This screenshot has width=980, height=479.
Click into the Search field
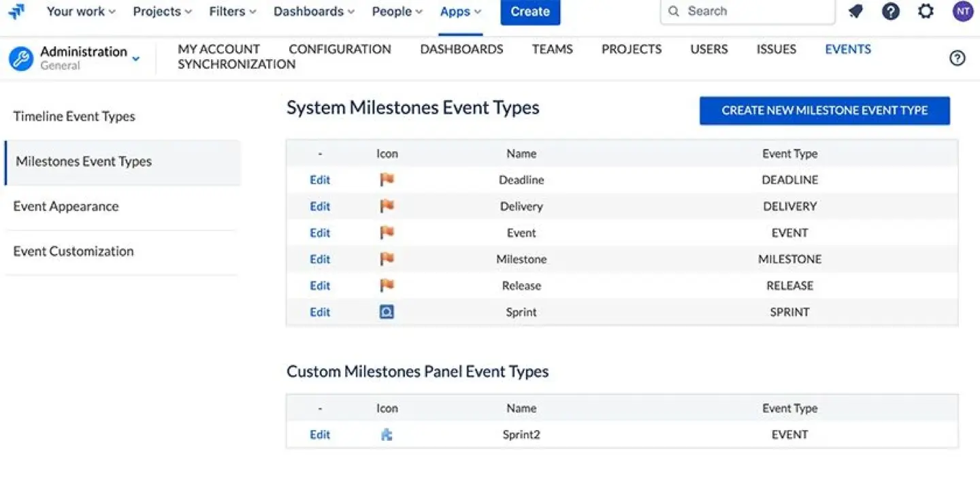coord(748,12)
